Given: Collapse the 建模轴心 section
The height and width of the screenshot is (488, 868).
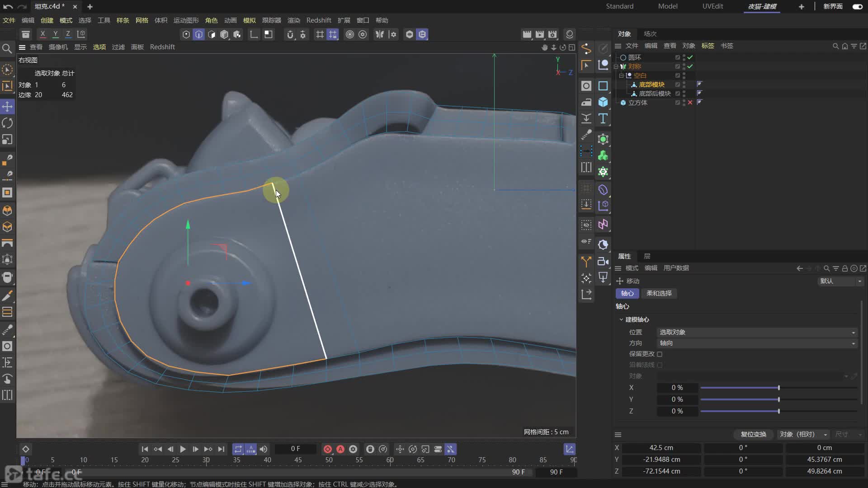Looking at the screenshot, I should point(621,319).
